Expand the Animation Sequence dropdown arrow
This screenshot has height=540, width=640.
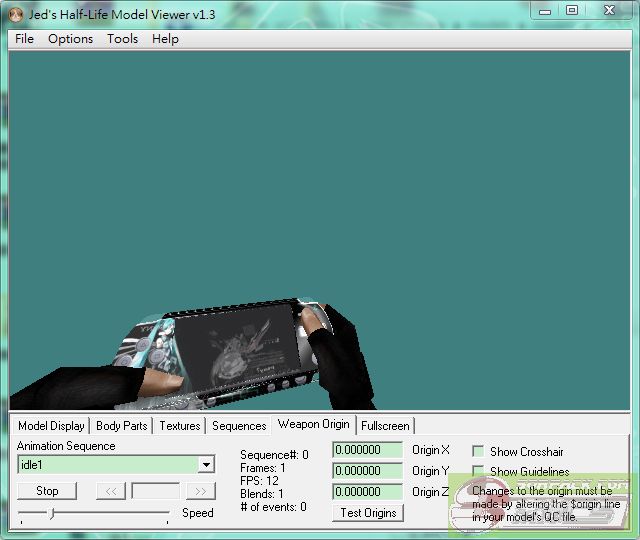tap(206, 465)
